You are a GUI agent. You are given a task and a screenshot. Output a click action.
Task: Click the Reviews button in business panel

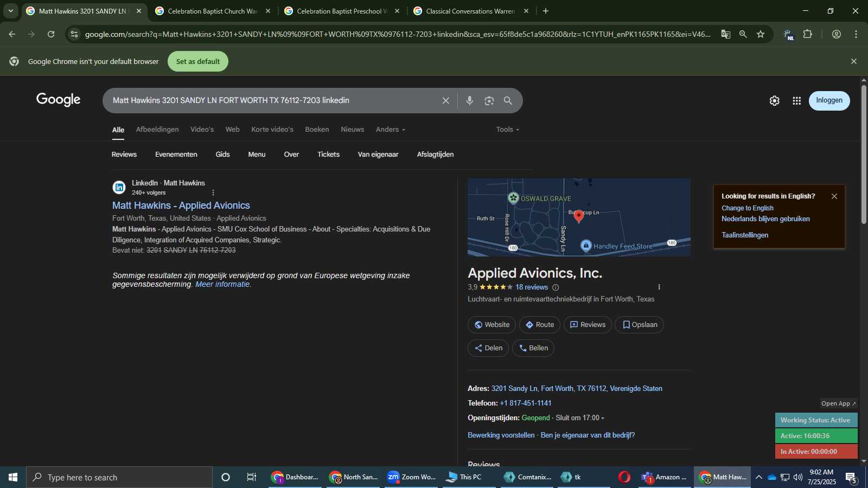[x=588, y=325]
